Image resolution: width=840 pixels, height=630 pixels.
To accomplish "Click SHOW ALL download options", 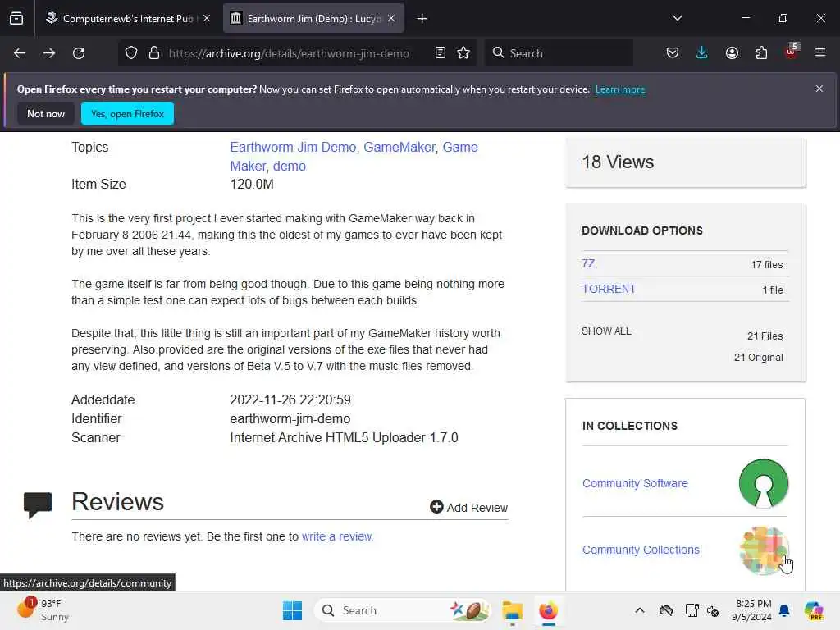I will (x=606, y=331).
